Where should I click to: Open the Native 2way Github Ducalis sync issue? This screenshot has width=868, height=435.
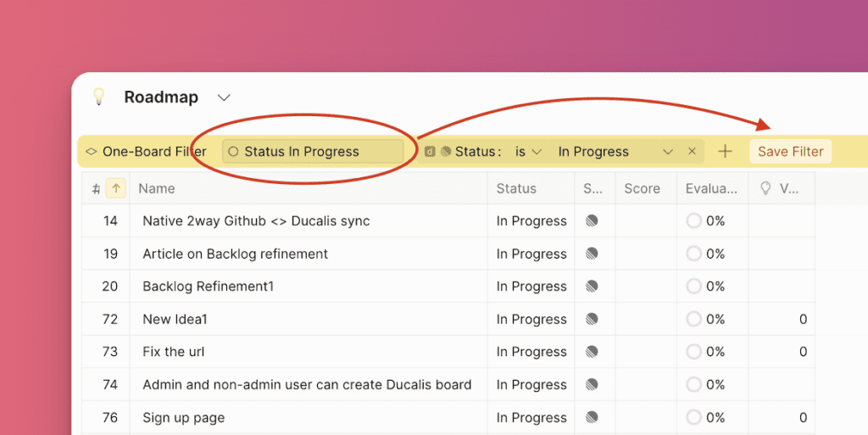pyautogui.click(x=256, y=221)
